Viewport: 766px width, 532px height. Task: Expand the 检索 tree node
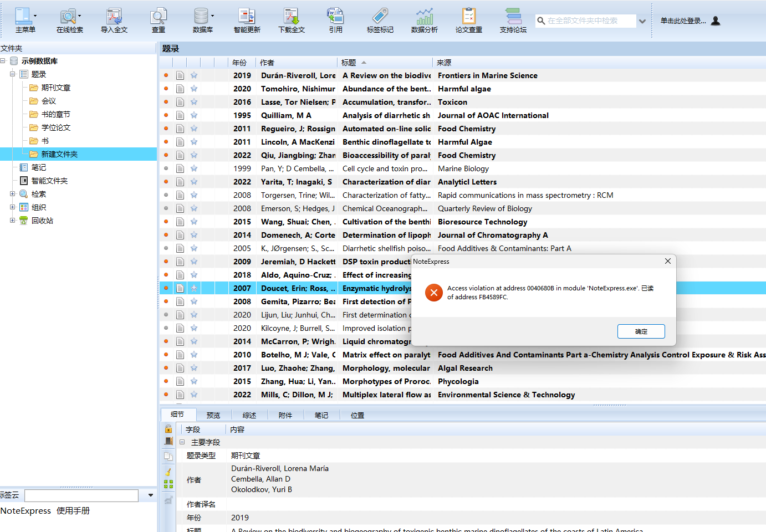pos(12,194)
